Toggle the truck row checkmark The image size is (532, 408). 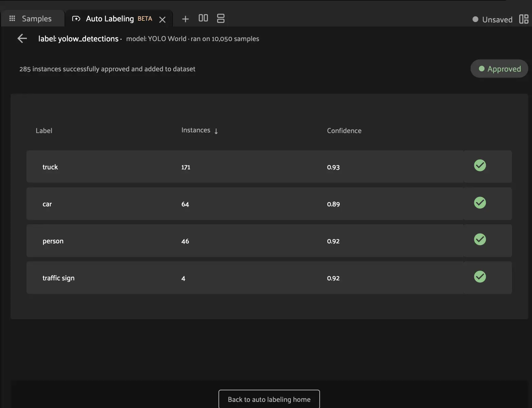(x=480, y=166)
